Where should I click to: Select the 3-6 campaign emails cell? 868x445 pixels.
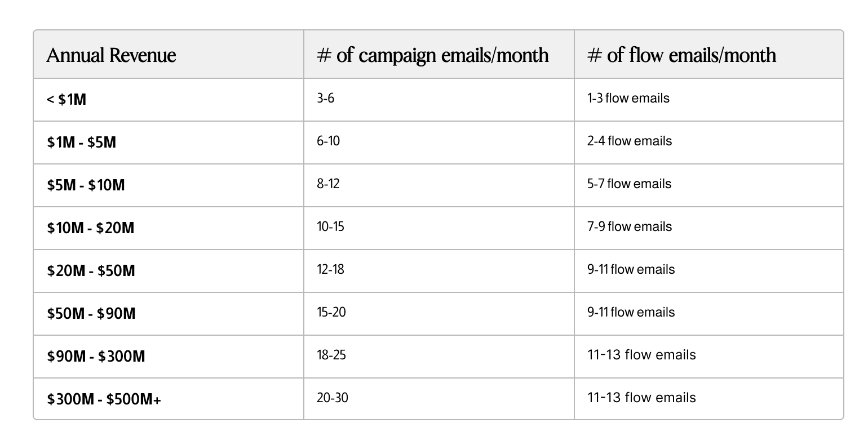click(x=325, y=98)
